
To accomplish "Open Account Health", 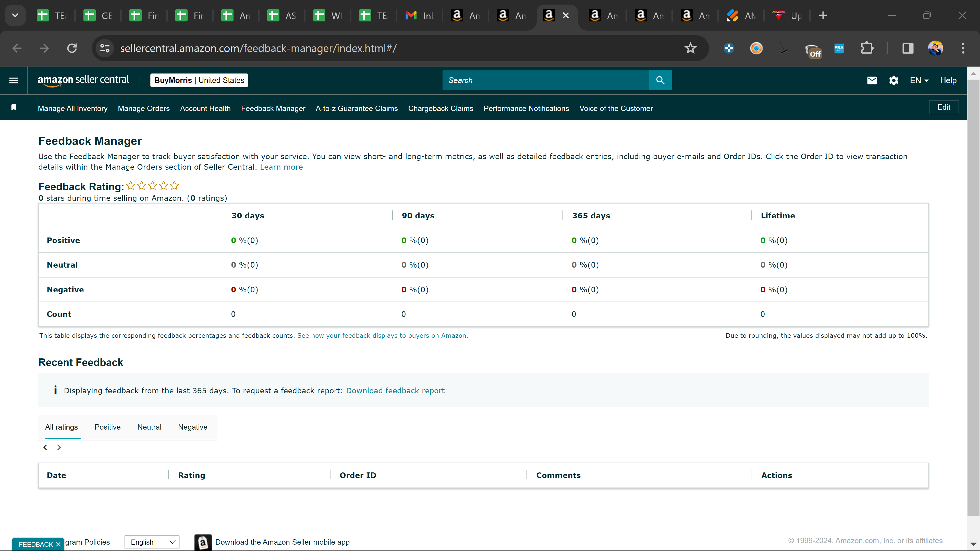I will (205, 108).
